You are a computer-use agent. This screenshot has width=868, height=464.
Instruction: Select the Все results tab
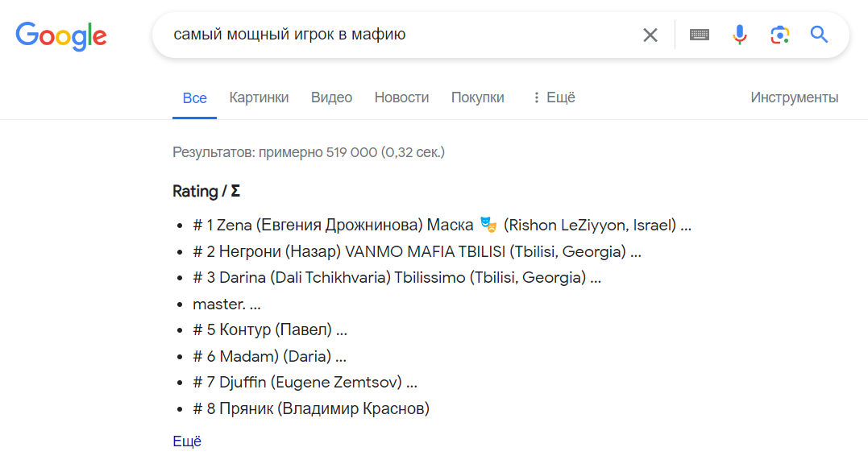[x=194, y=98]
